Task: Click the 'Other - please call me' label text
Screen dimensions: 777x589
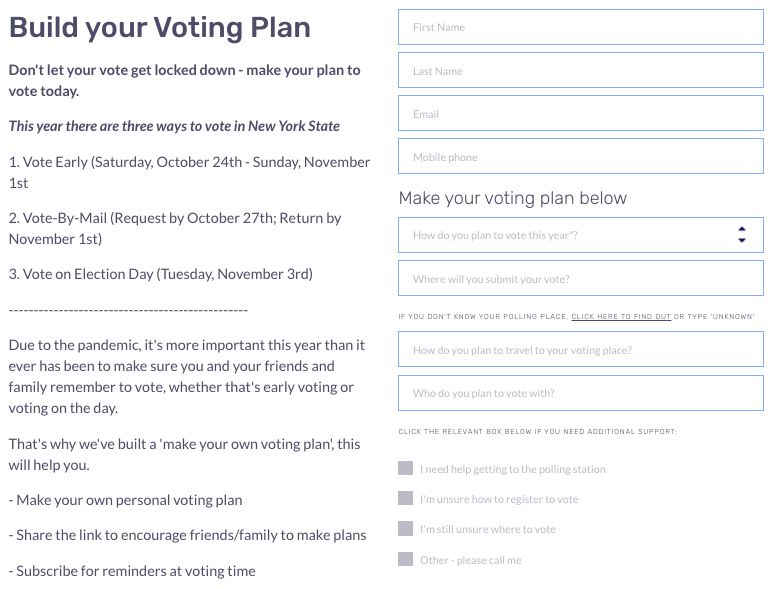Action: tap(471, 560)
